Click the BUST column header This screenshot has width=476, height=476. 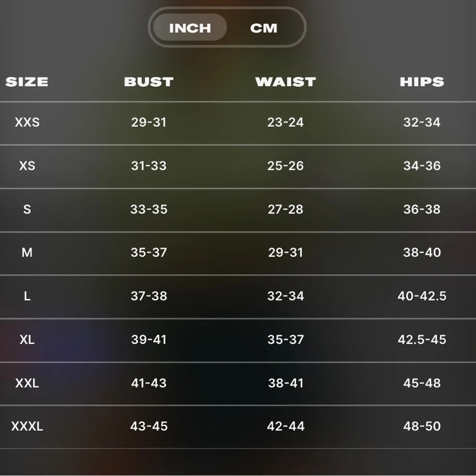149,82
